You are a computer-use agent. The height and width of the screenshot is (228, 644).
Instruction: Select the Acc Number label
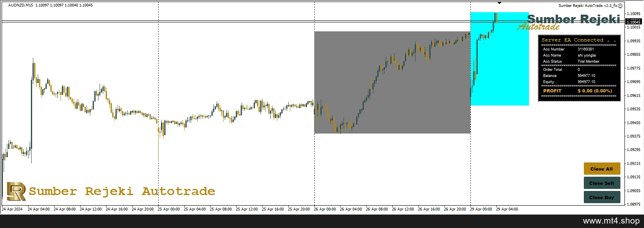coord(554,49)
